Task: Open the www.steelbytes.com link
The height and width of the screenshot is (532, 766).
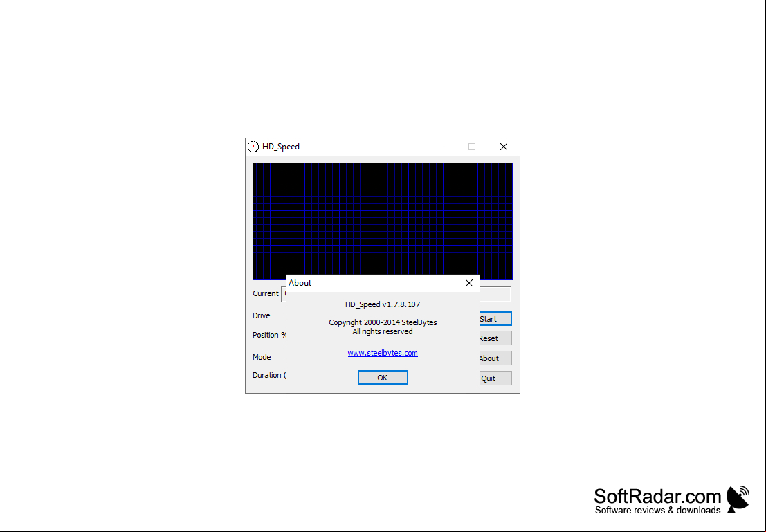Action: [383, 353]
